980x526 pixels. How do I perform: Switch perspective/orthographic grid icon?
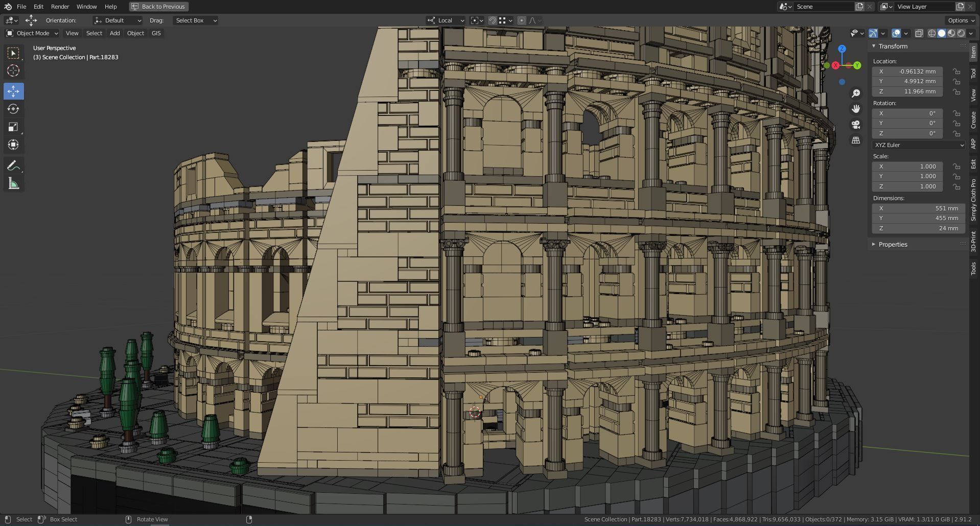pyautogui.click(x=856, y=140)
